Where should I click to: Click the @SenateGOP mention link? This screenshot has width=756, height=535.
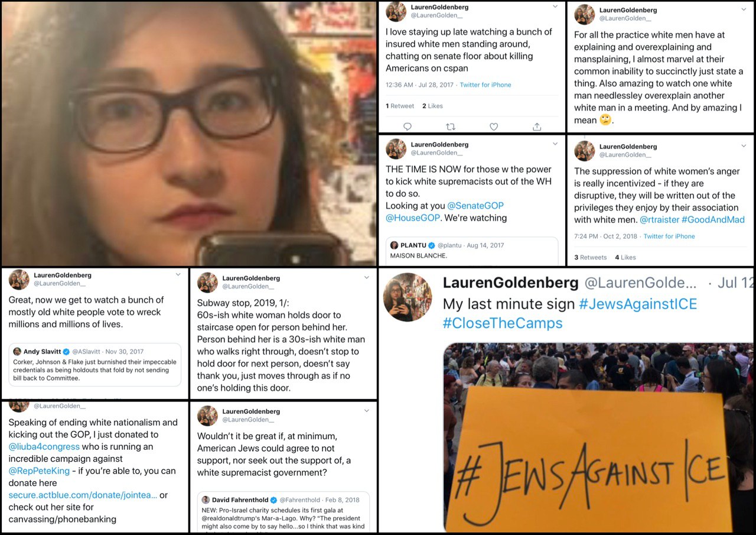coord(475,206)
